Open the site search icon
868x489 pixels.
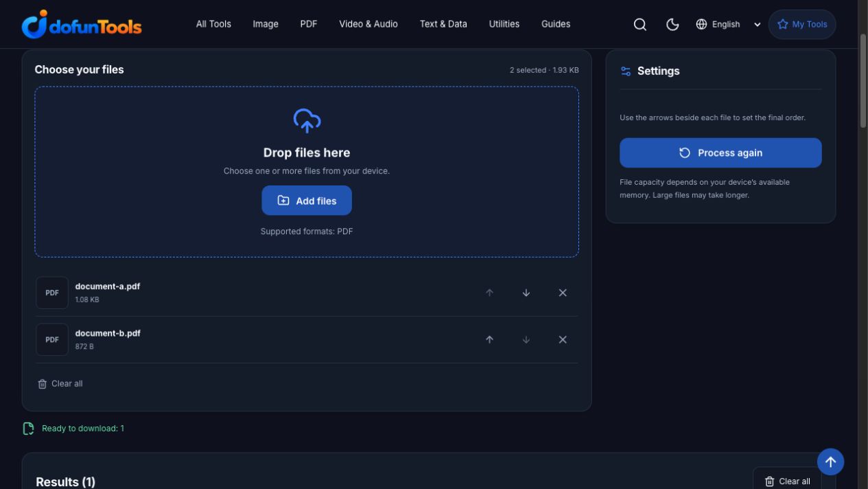[x=640, y=24]
